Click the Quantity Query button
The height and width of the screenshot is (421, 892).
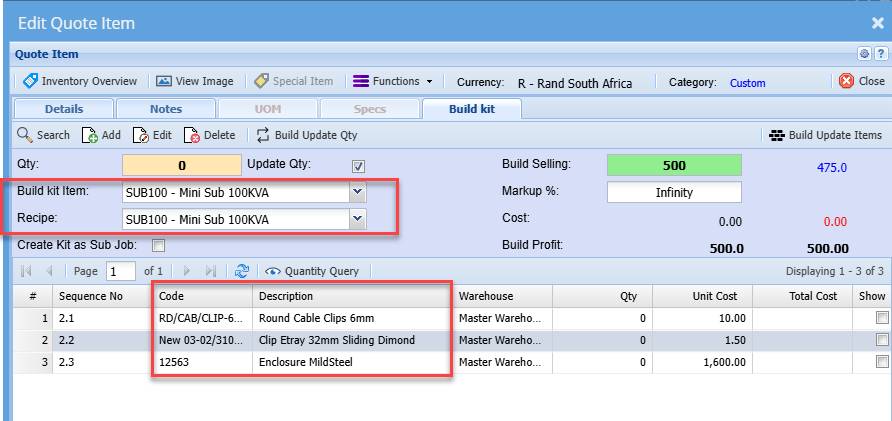point(312,271)
